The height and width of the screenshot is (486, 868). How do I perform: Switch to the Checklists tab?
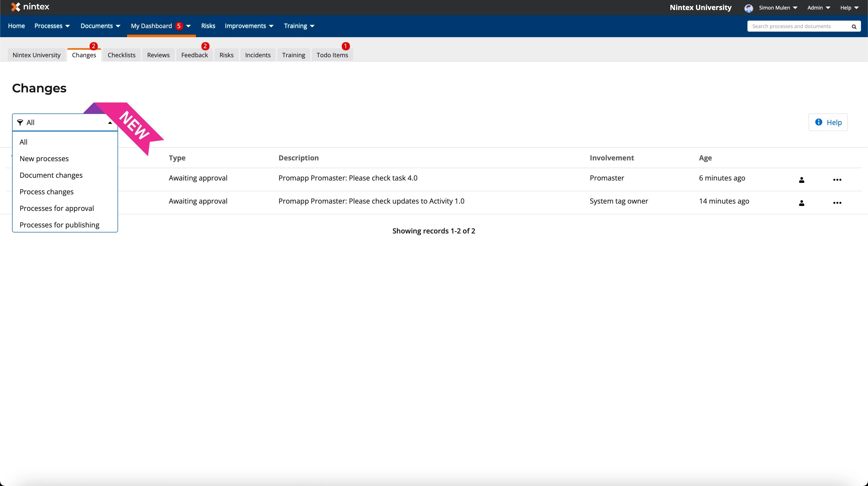pyautogui.click(x=121, y=55)
